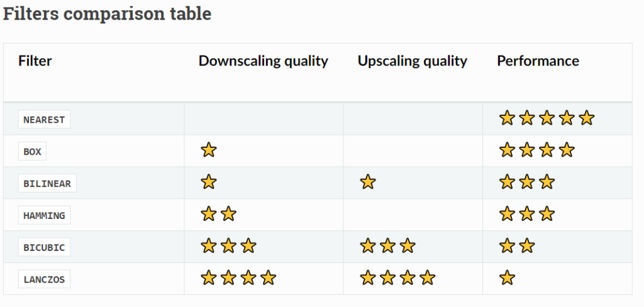The height and width of the screenshot is (307, 644).
Task: Click the second star in BICUBIC performance row
Action: click(527, 246)
